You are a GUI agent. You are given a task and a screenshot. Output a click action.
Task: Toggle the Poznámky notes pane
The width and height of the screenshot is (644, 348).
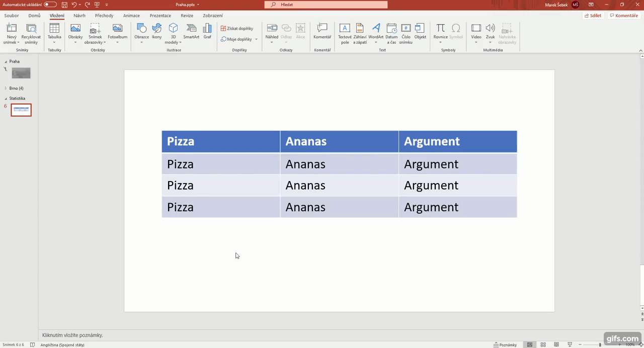tap(505, 344)
